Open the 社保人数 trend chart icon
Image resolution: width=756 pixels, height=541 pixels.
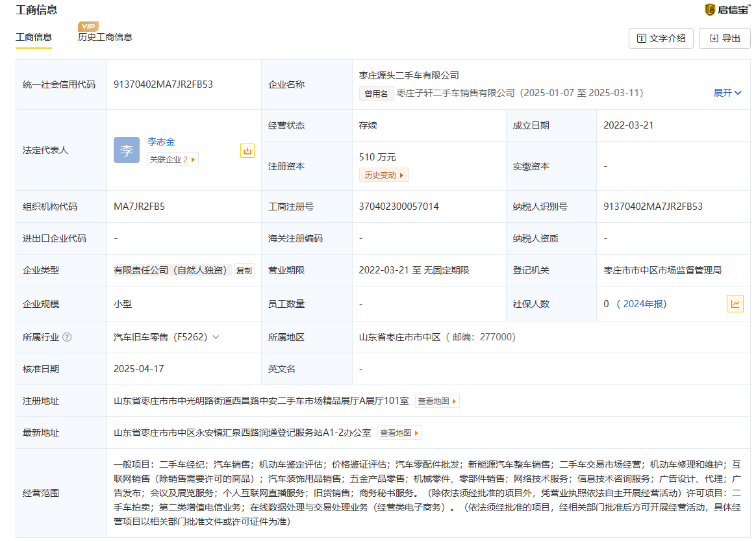(x=735, y=304)
